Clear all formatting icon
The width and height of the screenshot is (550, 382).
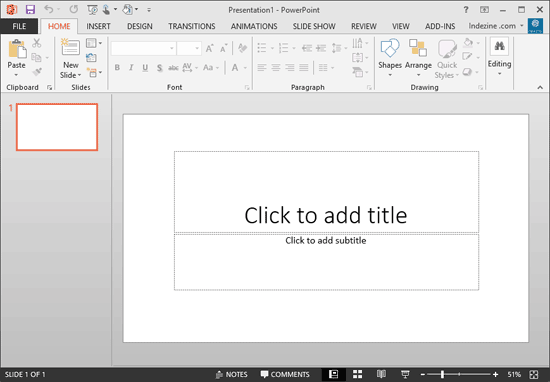click(x=242, y=48)
